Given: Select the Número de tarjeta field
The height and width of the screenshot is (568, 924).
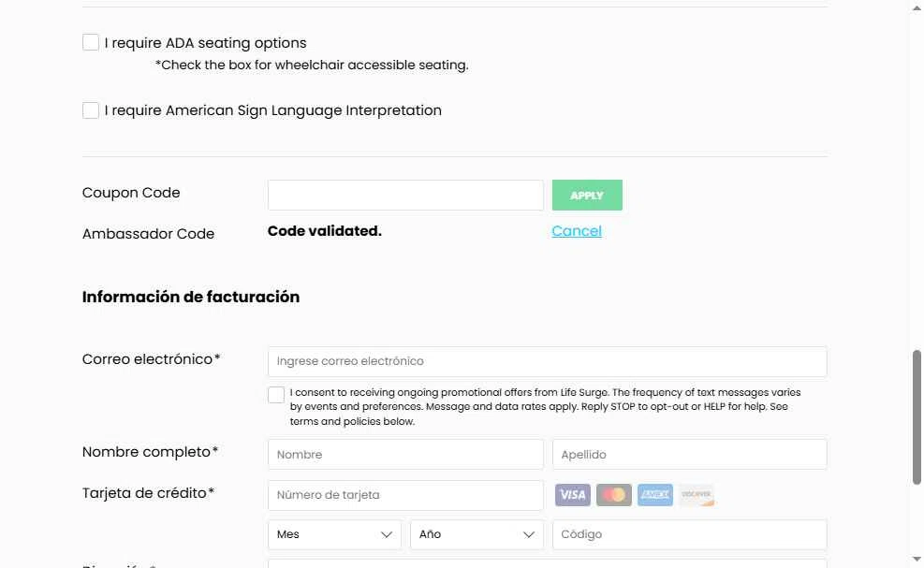Looking at the screenshot, I should point(405,495).
